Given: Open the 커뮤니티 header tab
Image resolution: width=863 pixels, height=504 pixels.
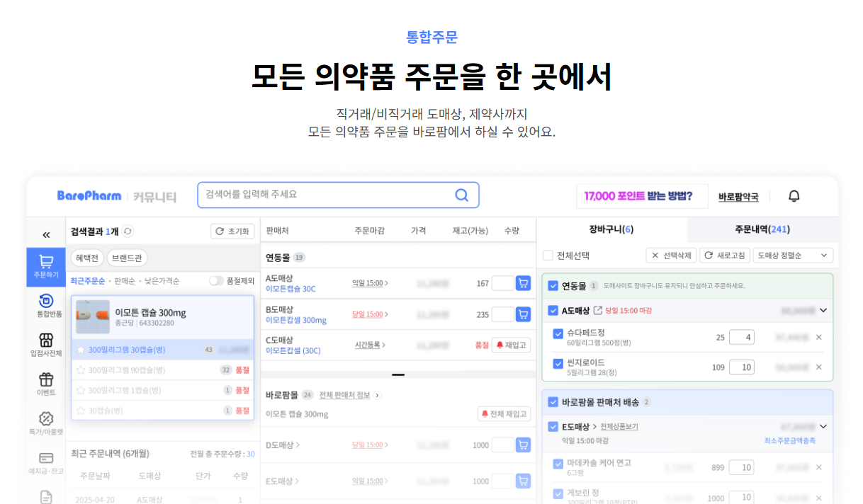Looking at the screenshot, I should (154, 197).
